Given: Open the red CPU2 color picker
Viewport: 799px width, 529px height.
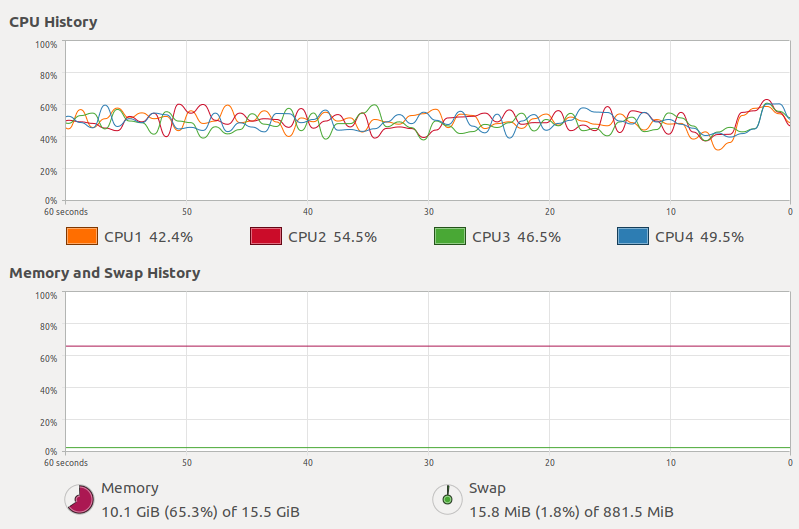Looking at the screenshot, I should pyautogui.click(x=265, y=237).
